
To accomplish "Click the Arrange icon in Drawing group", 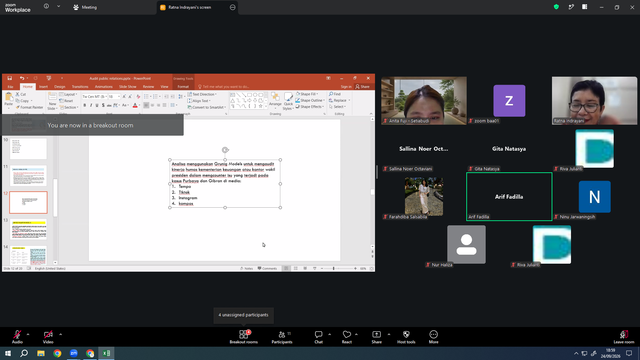I will (x=275, y=100).
